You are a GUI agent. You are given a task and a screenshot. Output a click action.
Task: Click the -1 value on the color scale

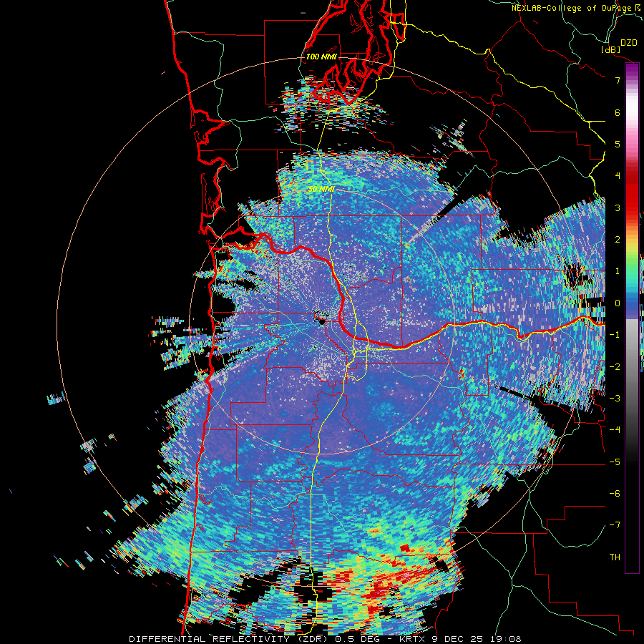(615, 335)
